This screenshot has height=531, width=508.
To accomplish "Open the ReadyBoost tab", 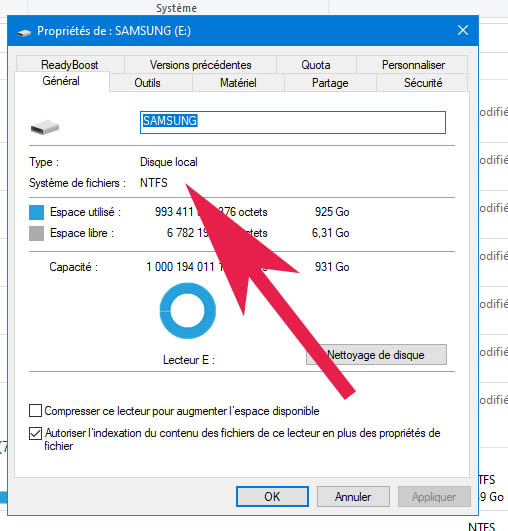I will click(x=70, y=64).
